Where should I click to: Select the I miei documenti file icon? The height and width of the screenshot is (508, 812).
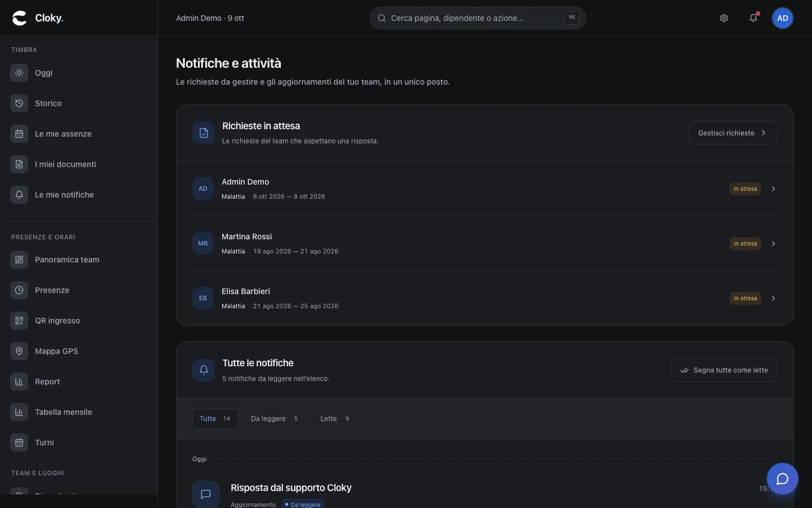pos(19,164)
